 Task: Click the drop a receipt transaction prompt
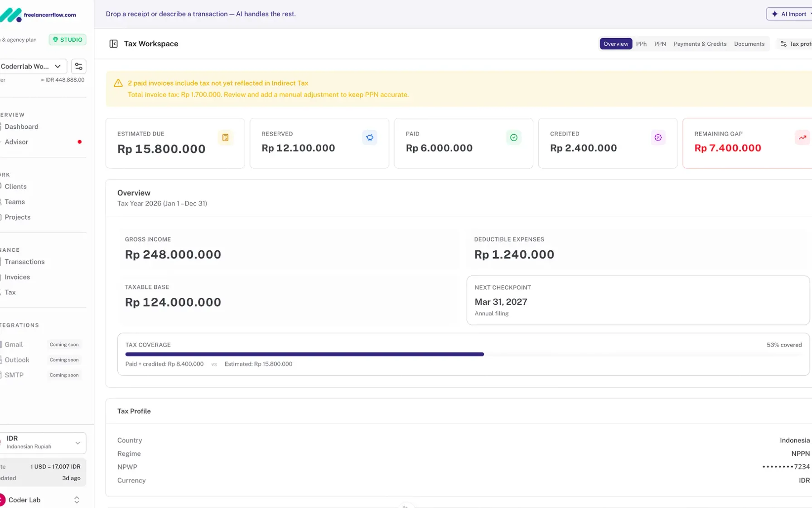pos(200,14)
